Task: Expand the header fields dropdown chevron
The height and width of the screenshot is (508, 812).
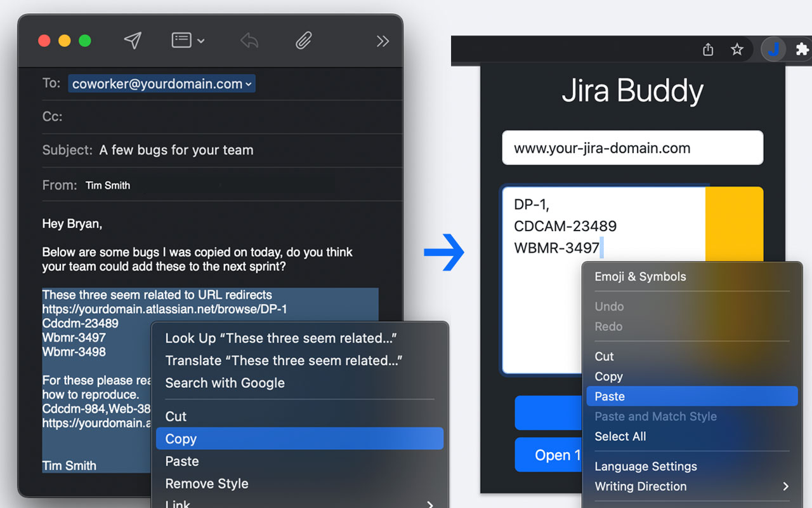Action: tap(201, 41)
